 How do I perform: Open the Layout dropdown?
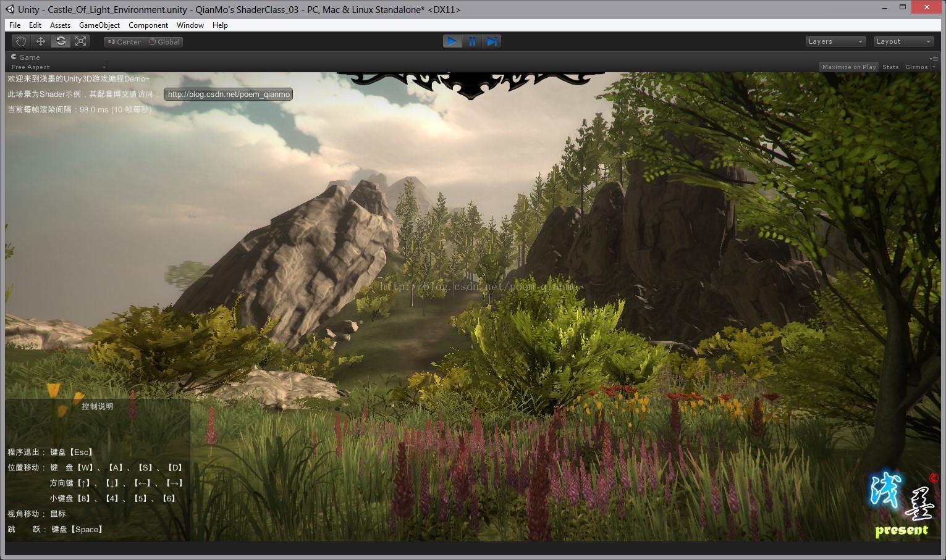point(903,41)
